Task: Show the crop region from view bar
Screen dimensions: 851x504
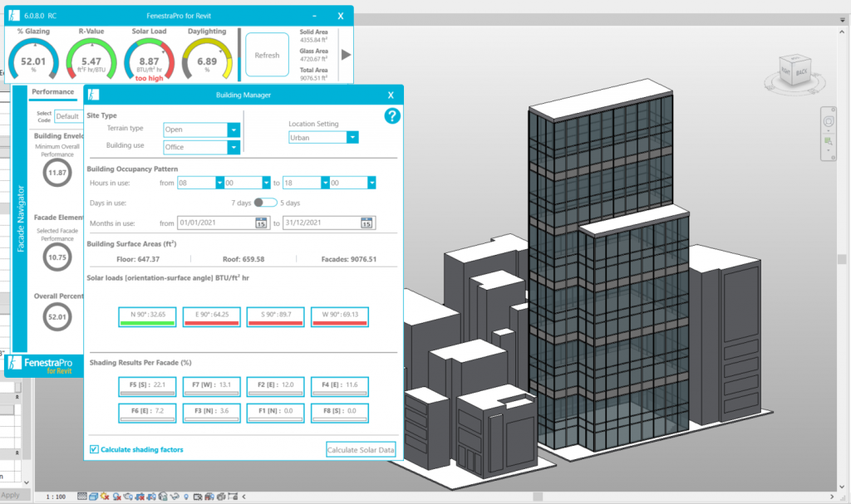Action: (x=151, y=497)
